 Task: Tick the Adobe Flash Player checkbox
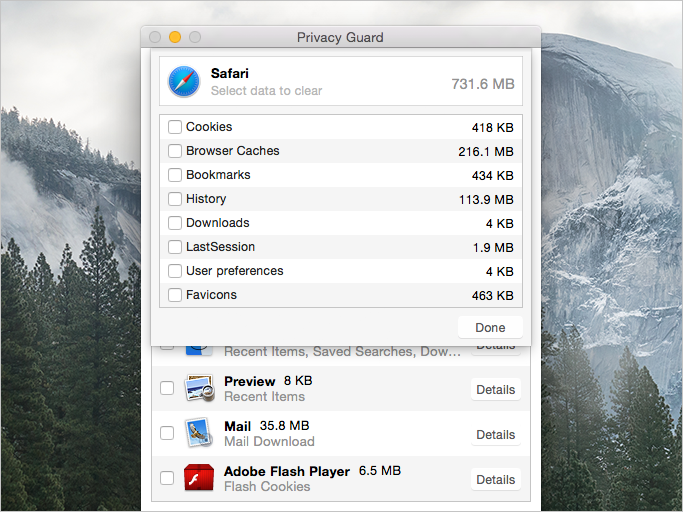(x=167, y=478)
